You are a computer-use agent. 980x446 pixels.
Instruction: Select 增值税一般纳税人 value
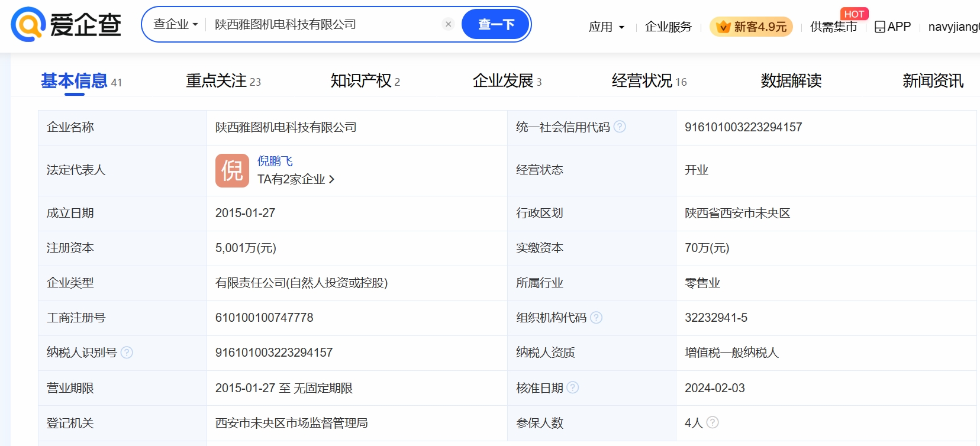pyautogui.click(x=731, y=353)
